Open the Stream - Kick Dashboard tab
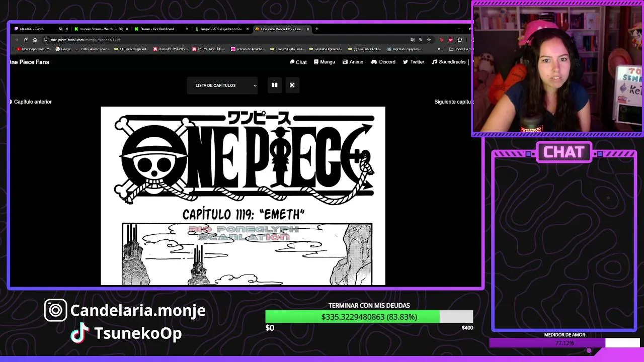Screen dimensions: 644x362 [161, 29]
